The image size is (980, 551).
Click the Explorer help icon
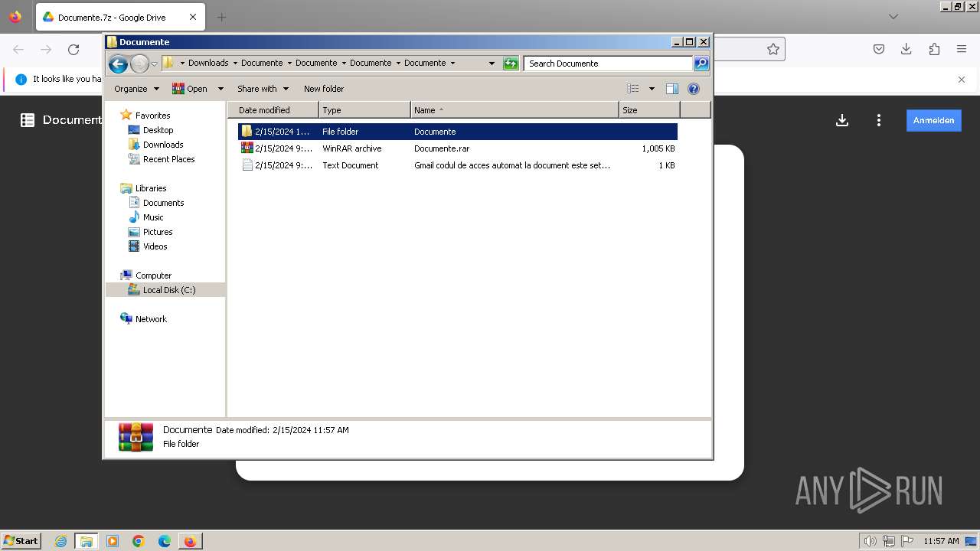tap(694, 89)
